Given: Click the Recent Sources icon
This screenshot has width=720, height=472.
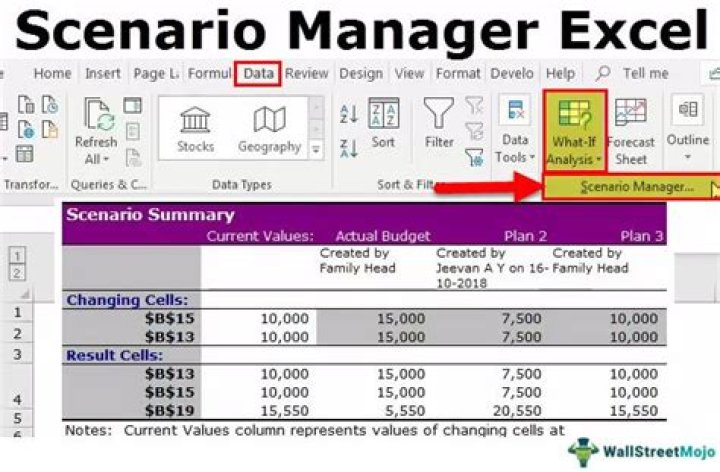Looking at the screenshot, I should [x=50, y=105].
